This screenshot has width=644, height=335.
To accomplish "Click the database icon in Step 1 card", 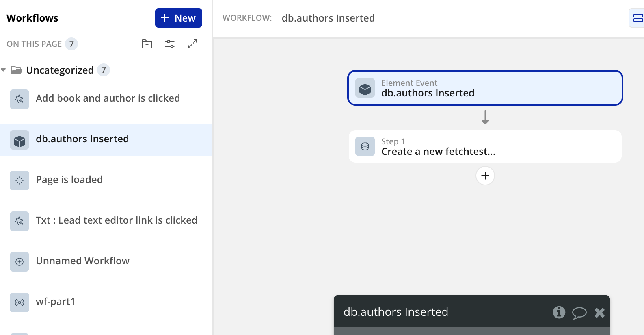I will tap(365, 146).
